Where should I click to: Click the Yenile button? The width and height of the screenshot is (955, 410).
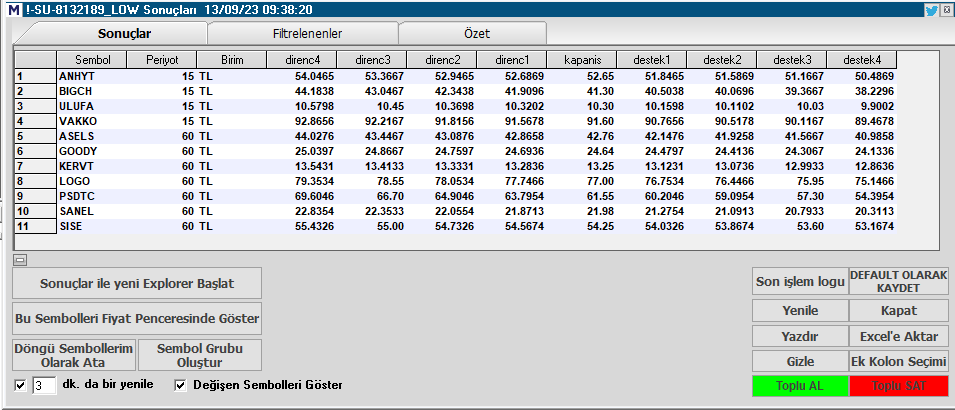coord(800,311)
